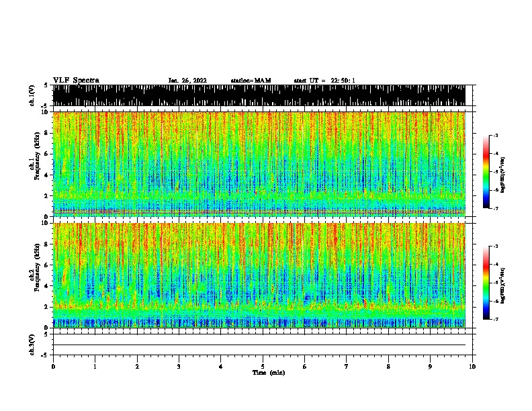532x411 pixels.
Task: Click the ch.1 color bar log(PSD) label
Action: [502, 175]
